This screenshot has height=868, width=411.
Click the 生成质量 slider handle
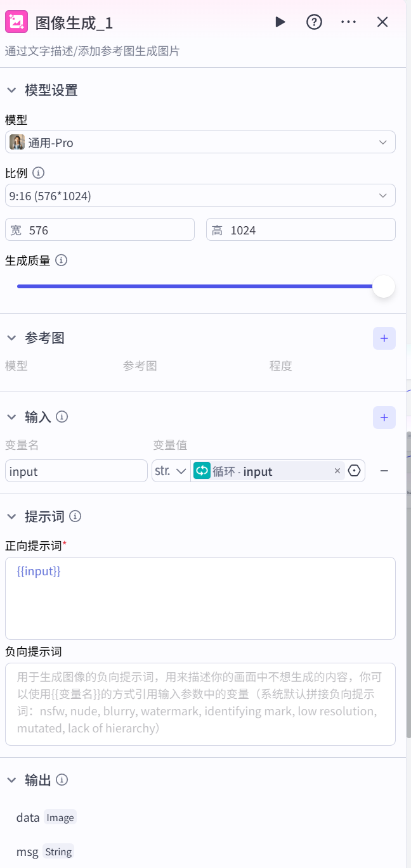[x=383, y=286]
